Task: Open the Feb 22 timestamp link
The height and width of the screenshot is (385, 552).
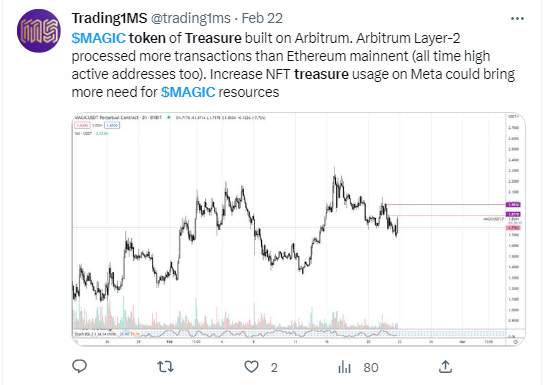Action: pos(262,18)
